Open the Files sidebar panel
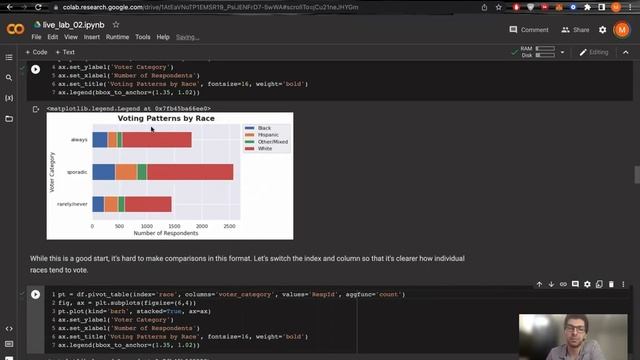640x360 pixels. click(9, 119)
